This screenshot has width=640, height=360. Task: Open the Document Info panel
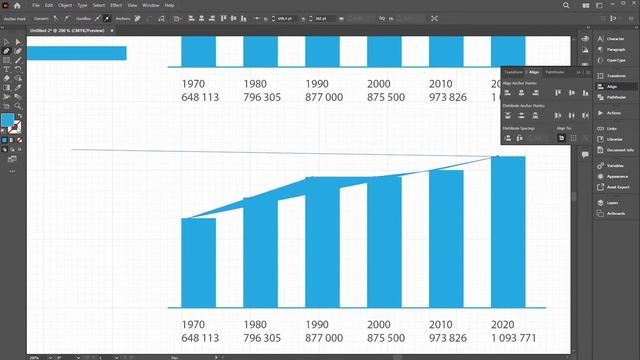[x=616, y=150]
